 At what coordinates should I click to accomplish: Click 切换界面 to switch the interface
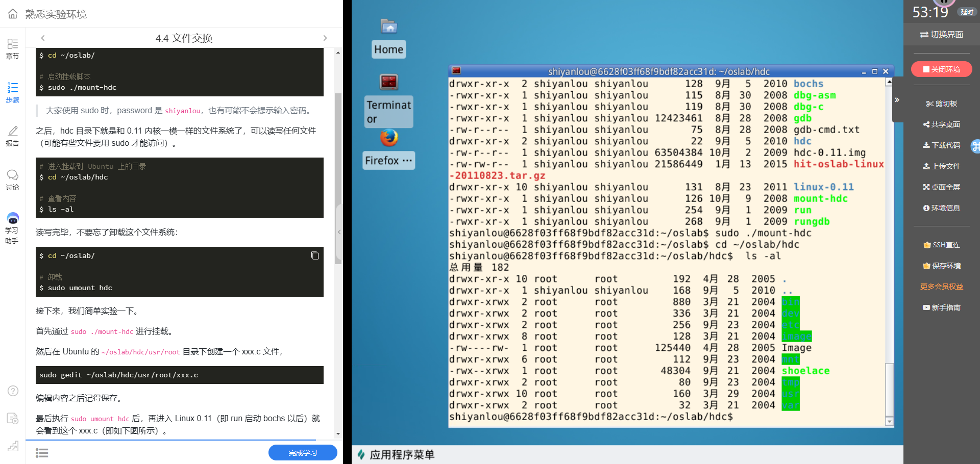point(941,35)
